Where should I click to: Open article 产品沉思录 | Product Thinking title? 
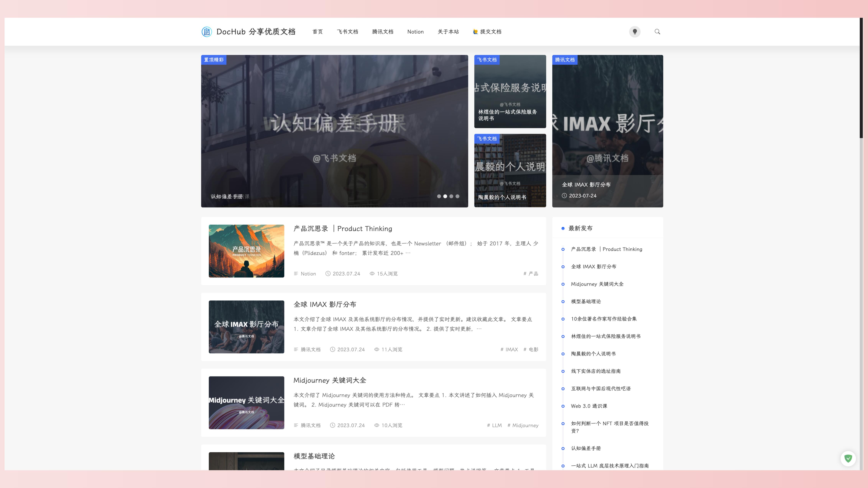click(343, 229)
